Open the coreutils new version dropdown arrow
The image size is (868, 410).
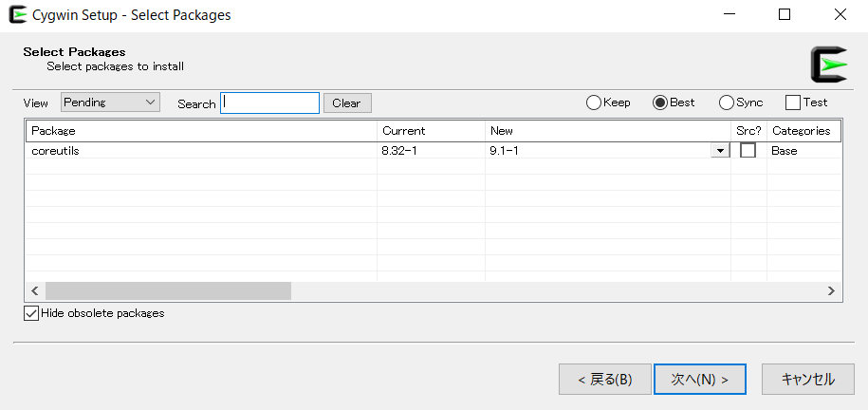click(720, 151)
